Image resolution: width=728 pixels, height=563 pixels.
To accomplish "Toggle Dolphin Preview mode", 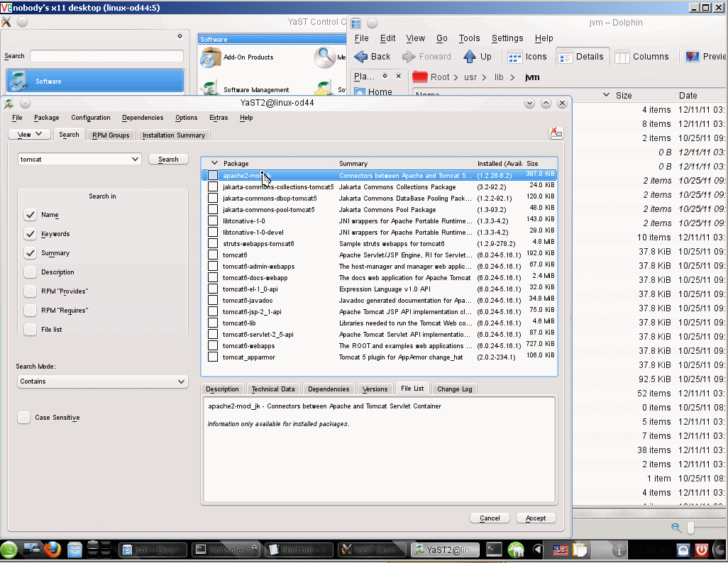I will (x=705, y=57).
